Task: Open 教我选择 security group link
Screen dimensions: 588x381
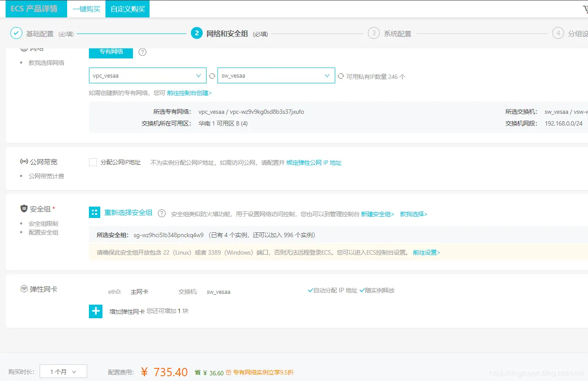Action: click(x=414, y=214)
